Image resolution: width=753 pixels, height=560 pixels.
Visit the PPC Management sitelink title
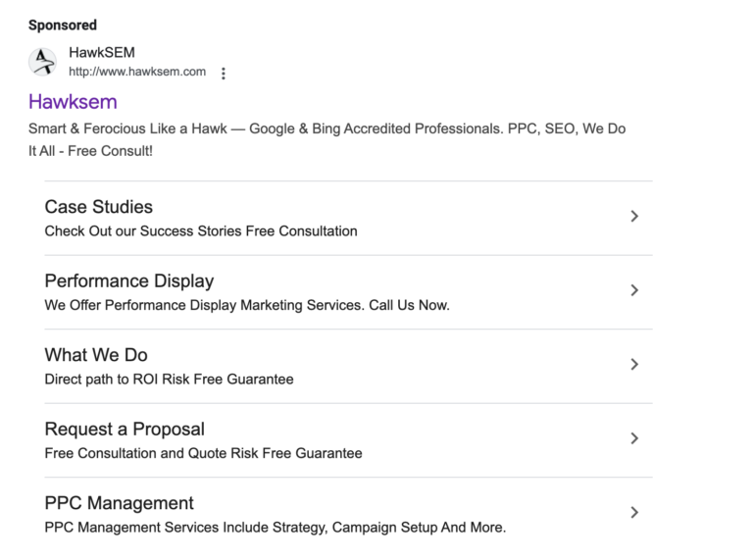click(x=120, y=503)
